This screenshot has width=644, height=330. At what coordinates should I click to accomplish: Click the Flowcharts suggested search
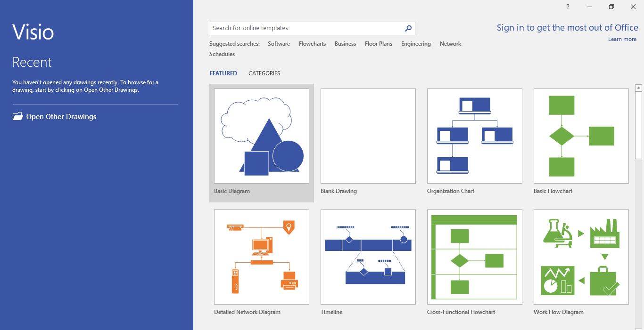312,43
